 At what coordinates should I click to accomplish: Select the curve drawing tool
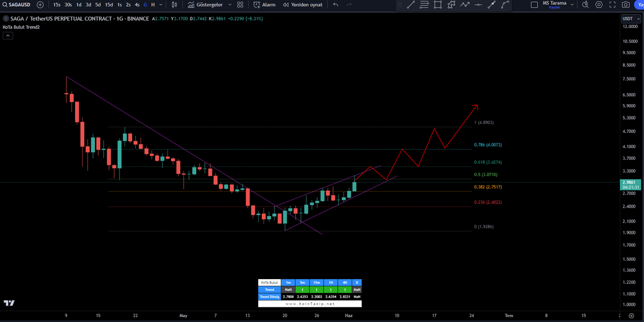tap(505, 5)
